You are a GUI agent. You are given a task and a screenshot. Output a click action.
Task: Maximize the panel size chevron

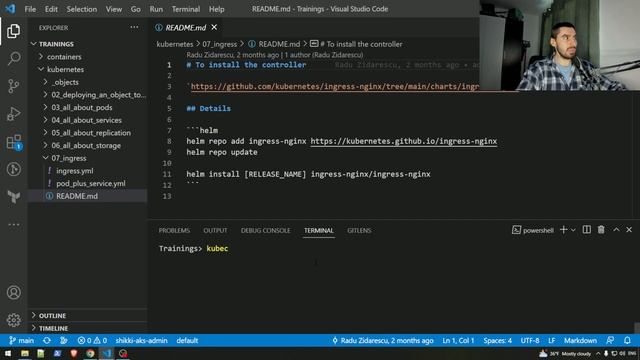[616, 230]
